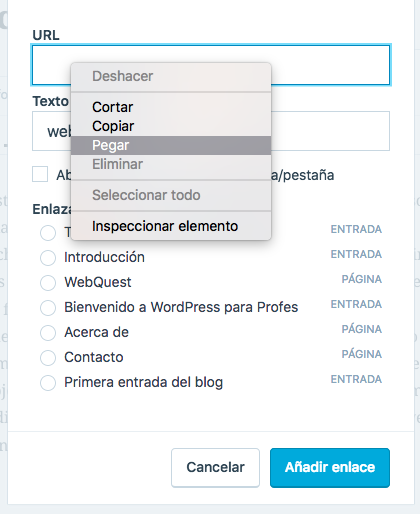Image resolution: width=420 pixels, height=514 pixels.
Task: Click the Cancelar button
Action: (x=215, y=468)
